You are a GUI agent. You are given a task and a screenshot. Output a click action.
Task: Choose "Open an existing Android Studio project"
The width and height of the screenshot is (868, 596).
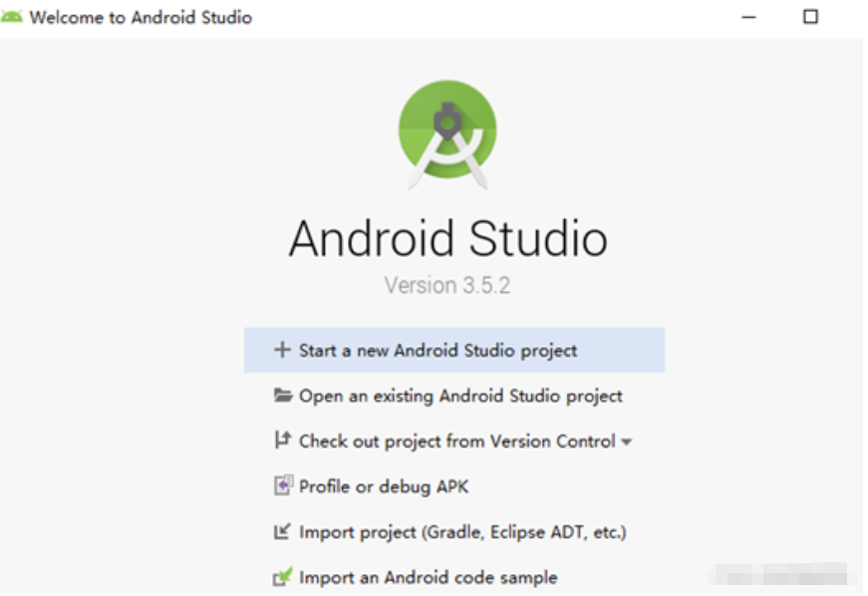460,396
